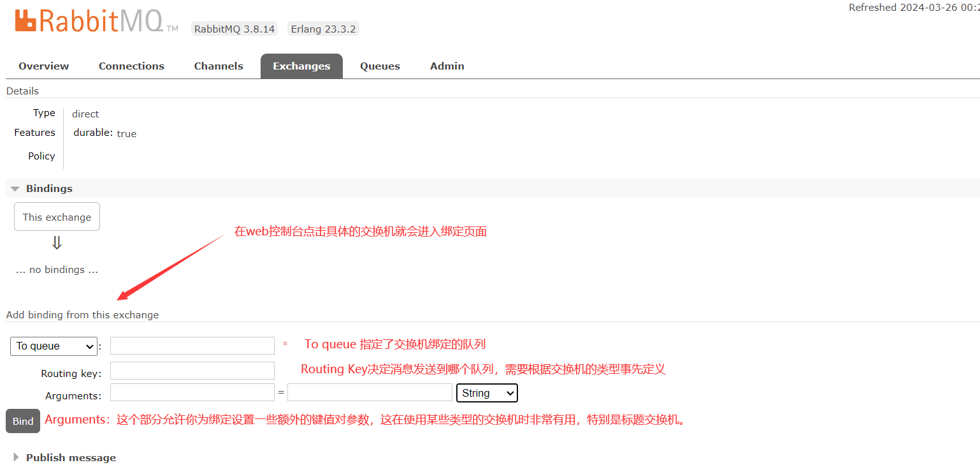This screenshot has height=472, width=980.
Task: Open the To queue destination dropdown
Action: point(54,346)
